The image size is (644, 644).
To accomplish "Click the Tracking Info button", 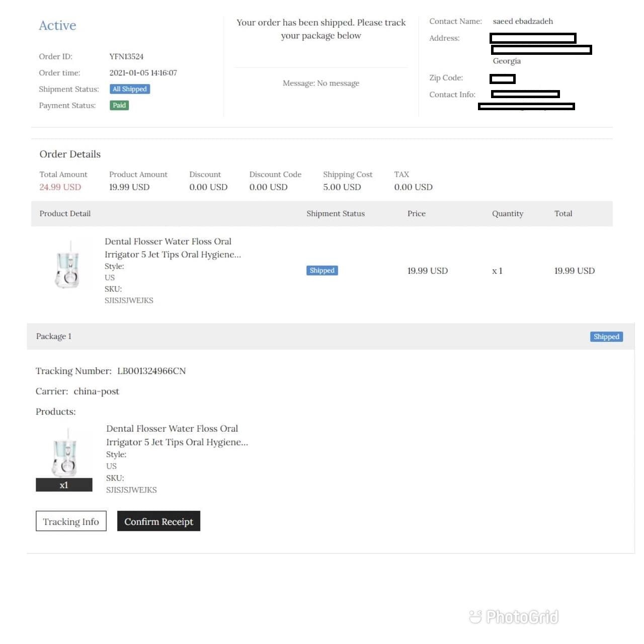I will point(71,521).
